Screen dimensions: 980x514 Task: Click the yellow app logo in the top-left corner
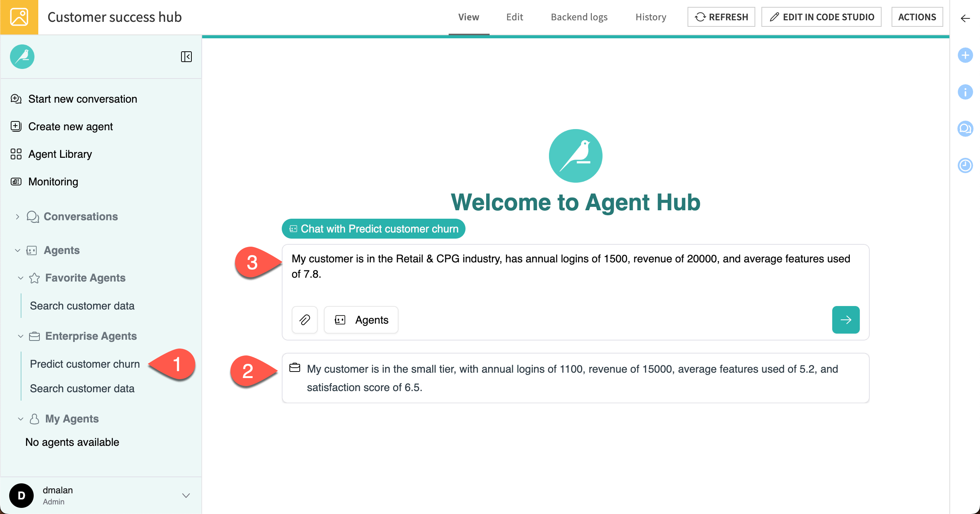point(19,17)
